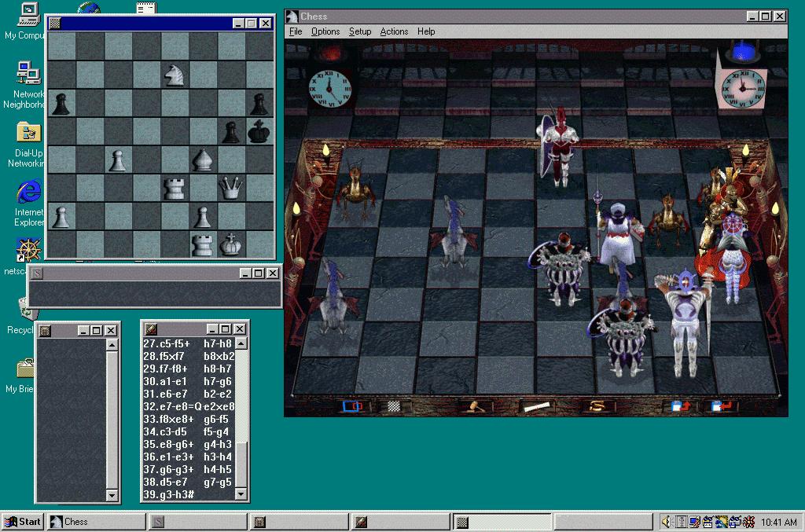Select move row '27.c5-f5+ h7-h8'

point(188,343)
